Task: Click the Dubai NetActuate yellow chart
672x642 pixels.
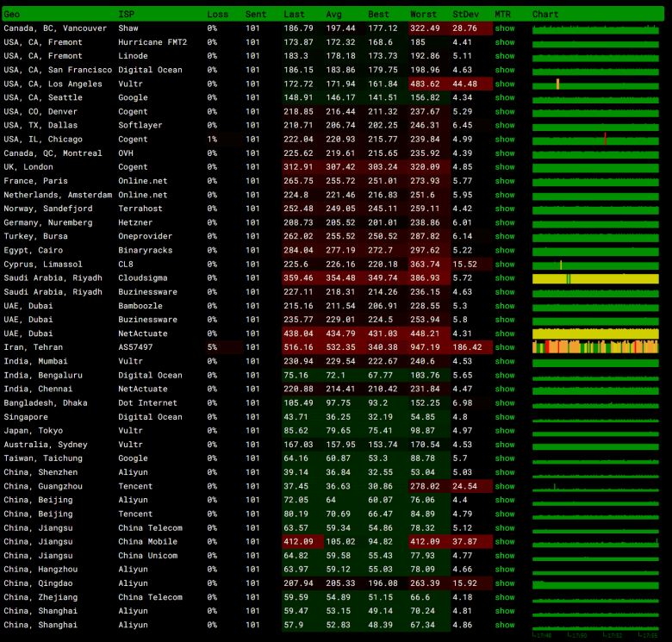Action: [595, 333]
